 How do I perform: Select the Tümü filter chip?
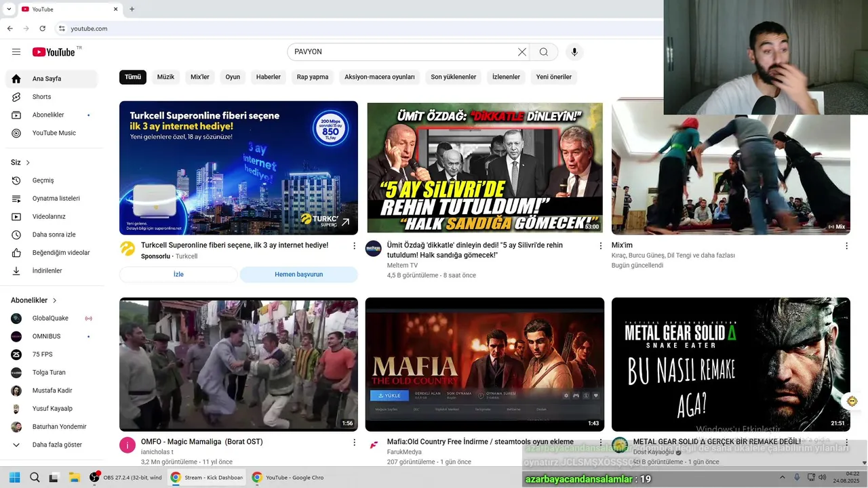click(x=133, y=77)
